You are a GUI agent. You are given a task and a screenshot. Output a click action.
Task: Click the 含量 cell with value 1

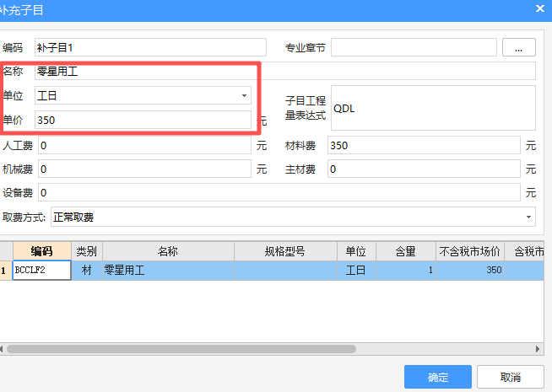tap(406, 270)
